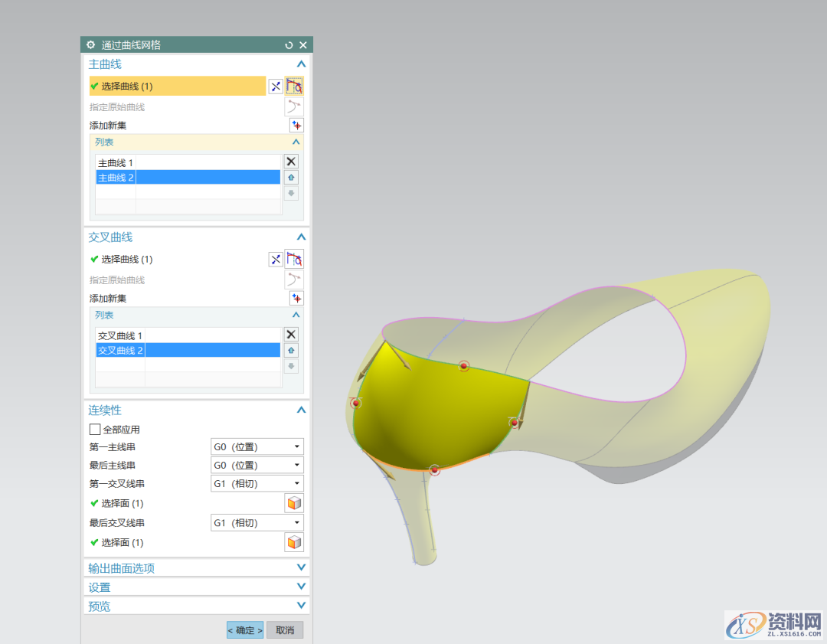
Task: Click select face icon for 最后交叉线串
Action: coord(294,542)
